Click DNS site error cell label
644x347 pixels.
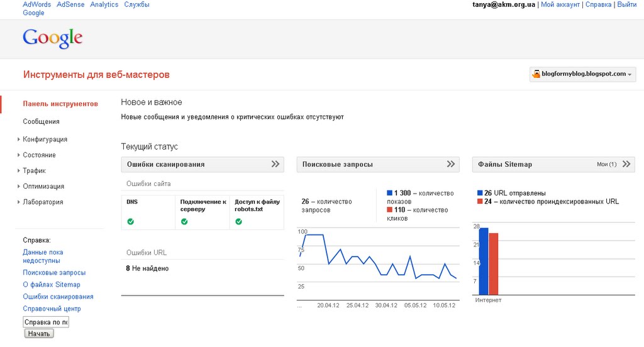click(x=132, y=202)
